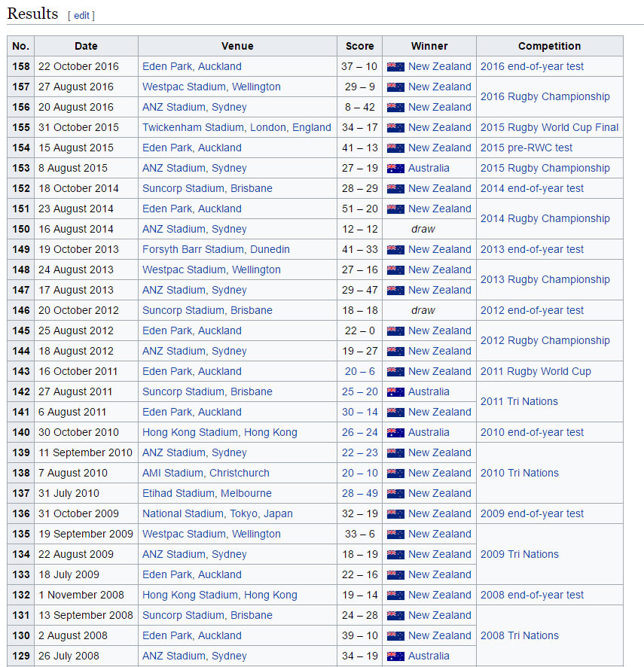Follow the 2011 Tri Nations link
This screenshot has height=667, width=644.
click(x=519, y=401)
